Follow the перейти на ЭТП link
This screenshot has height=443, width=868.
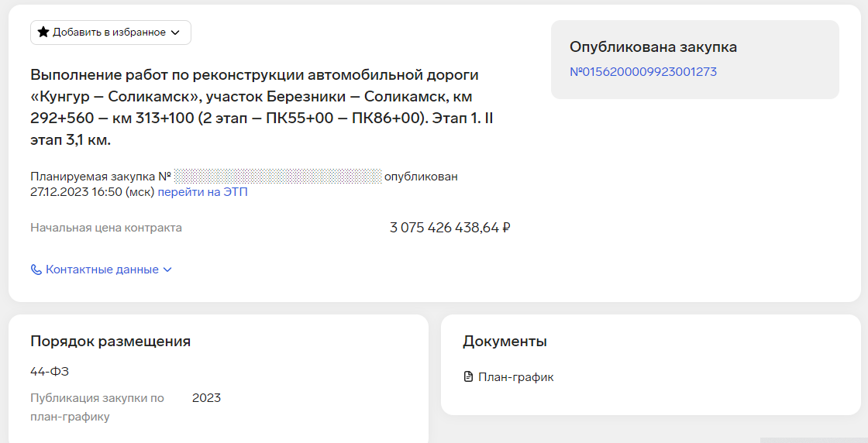[x=203, y=192]
